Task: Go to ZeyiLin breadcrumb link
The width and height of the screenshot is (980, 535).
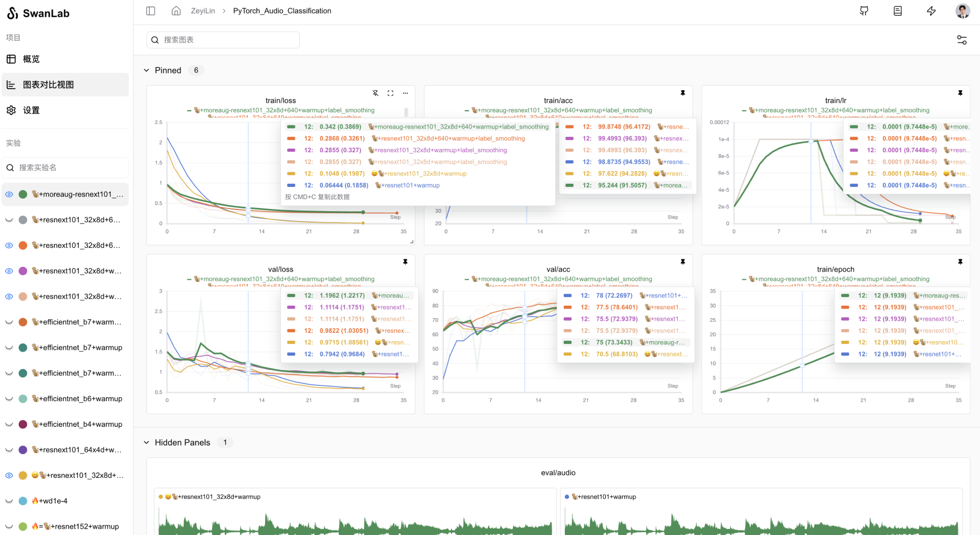Action: click(x=203, y=11)
